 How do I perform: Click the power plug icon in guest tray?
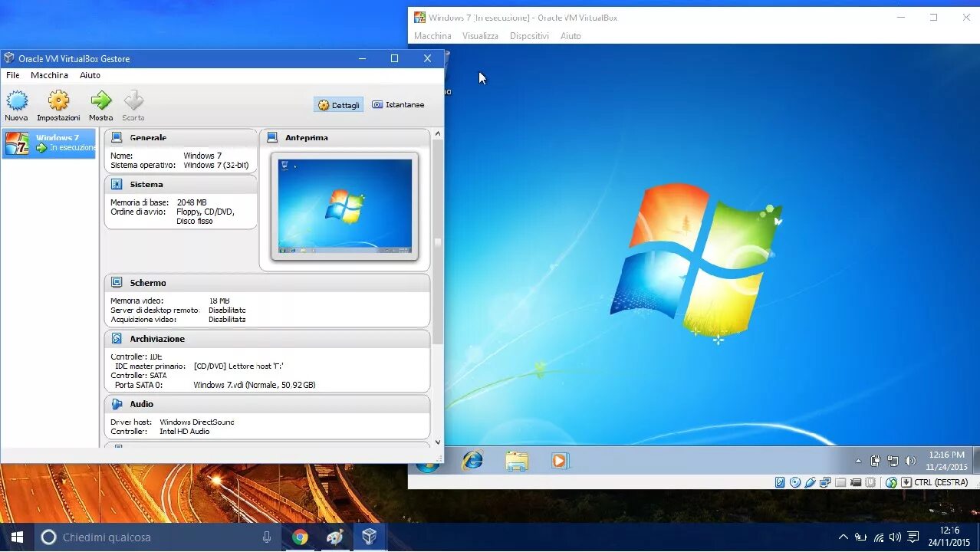pos(876,461)
